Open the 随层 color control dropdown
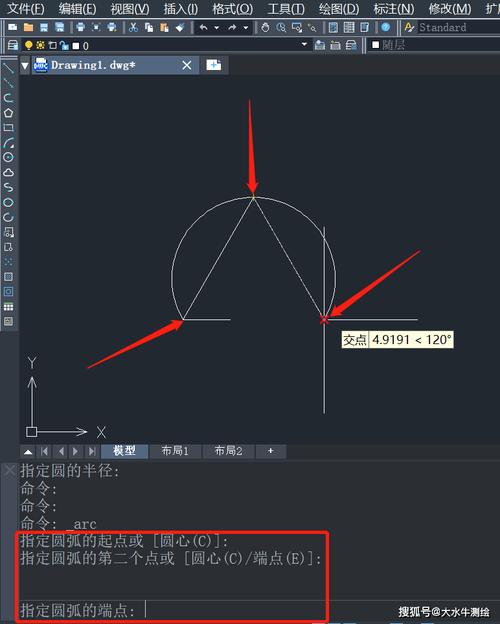The width and height of the screenshot is (500, 624). tap(434, 45)
